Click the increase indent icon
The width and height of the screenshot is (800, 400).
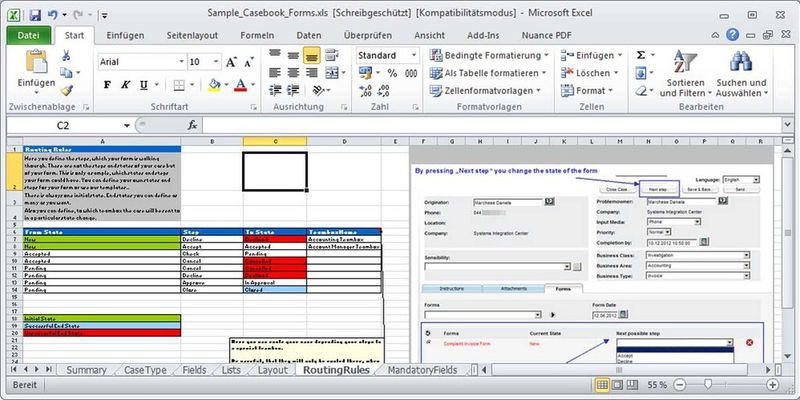(x=293, y=90)
